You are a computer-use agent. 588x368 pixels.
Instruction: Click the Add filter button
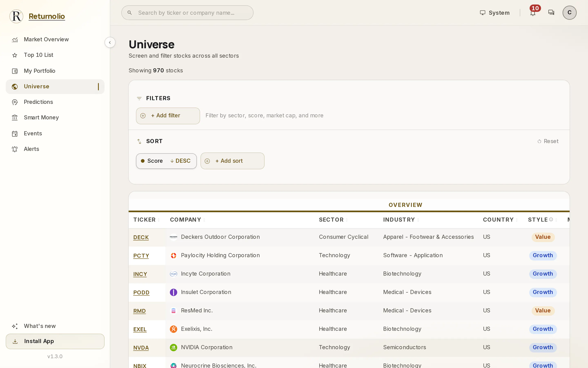168,116
